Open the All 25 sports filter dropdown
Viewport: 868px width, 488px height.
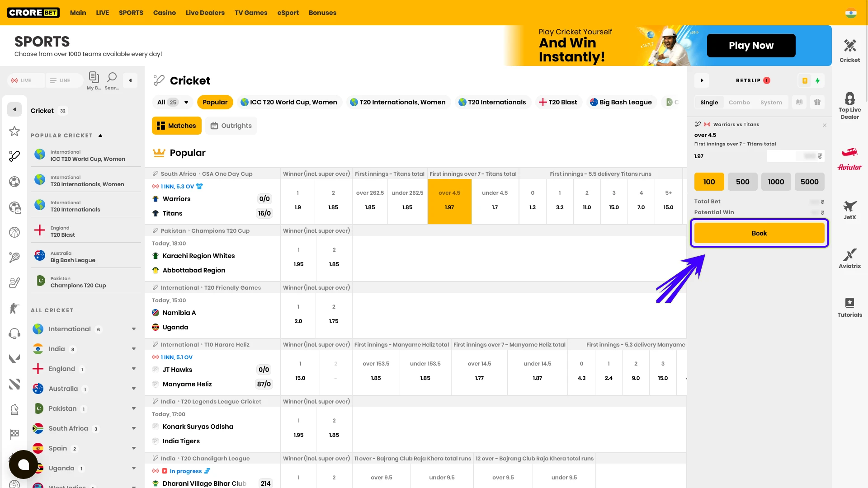pos(172,102)
